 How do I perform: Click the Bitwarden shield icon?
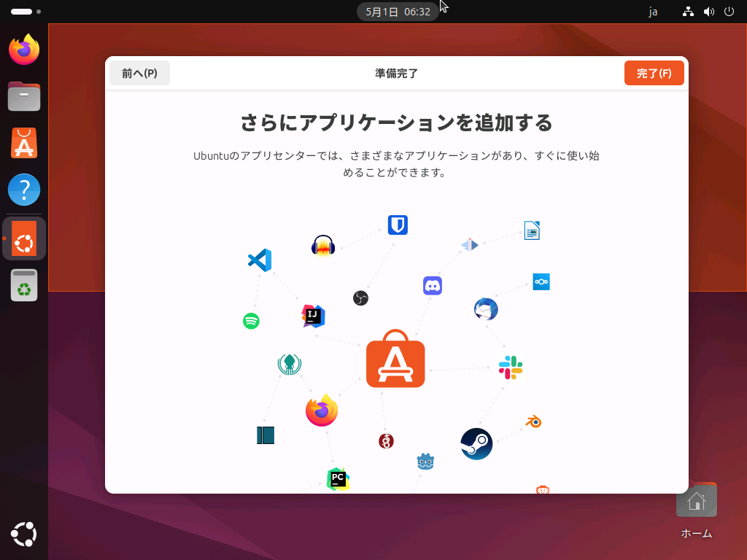(x=398, y=225)
